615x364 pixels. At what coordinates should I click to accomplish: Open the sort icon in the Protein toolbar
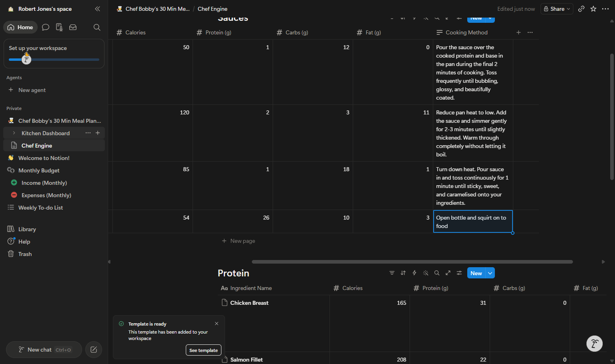pos(403,273)
